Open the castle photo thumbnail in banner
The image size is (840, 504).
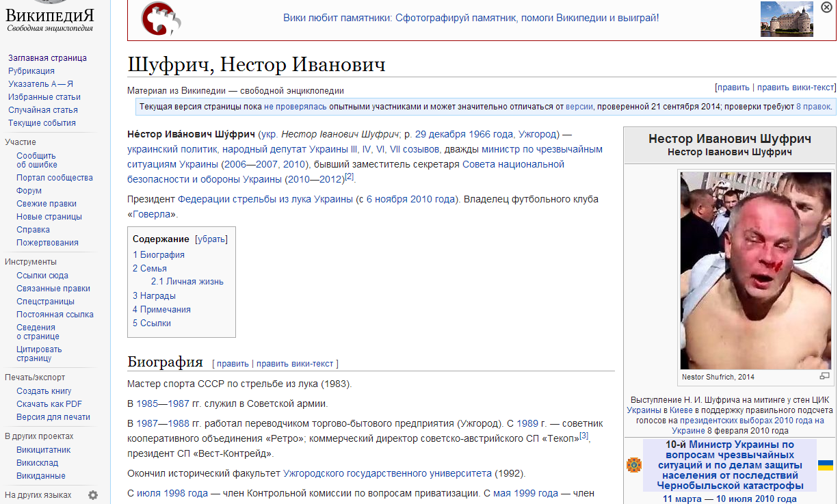[x=787, y=18]
